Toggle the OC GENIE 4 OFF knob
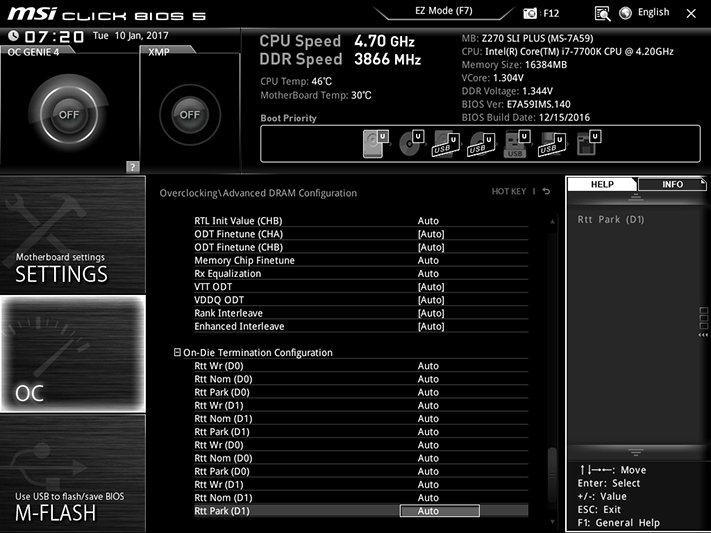This screenshot has width=711, height=533. tap(69, 114)
